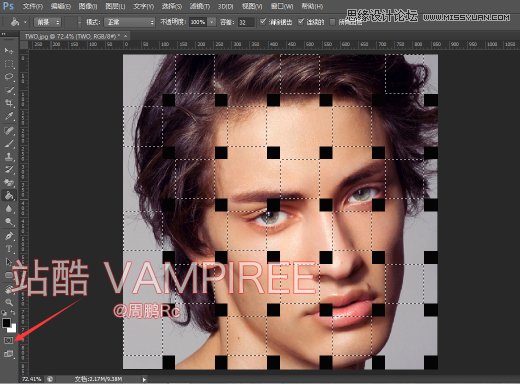Open the 3D(D) menu

click(x=226, y=6)
